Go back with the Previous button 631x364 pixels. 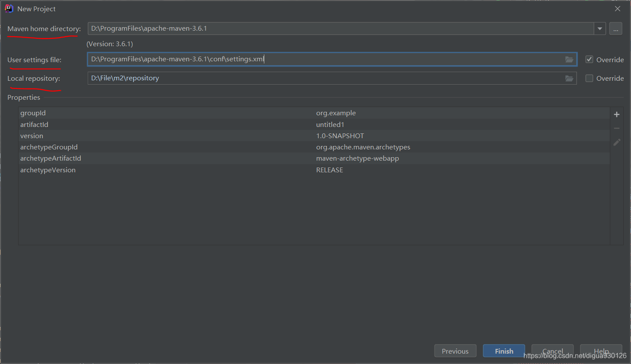pyautogui.click(x=455, y=351)
